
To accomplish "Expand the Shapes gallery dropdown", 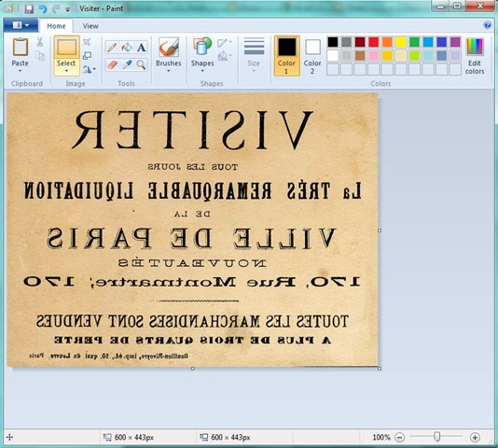I will [202, 71].
